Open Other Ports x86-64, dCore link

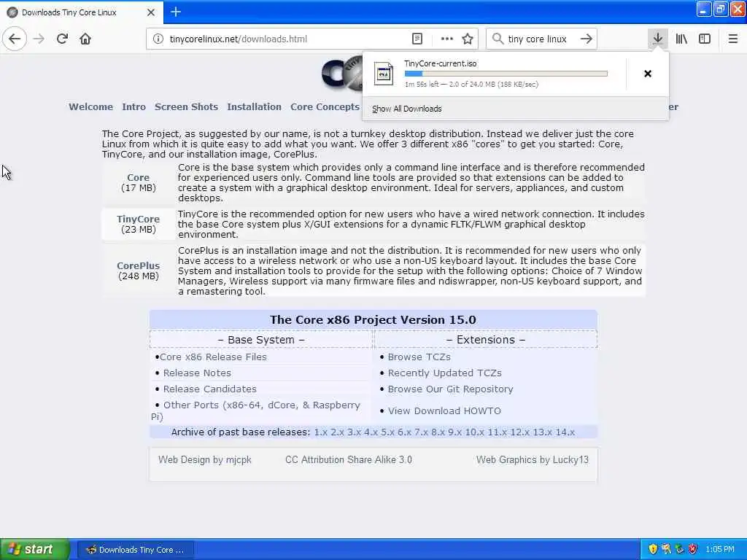pyautogui.click(x=262, y=405)
